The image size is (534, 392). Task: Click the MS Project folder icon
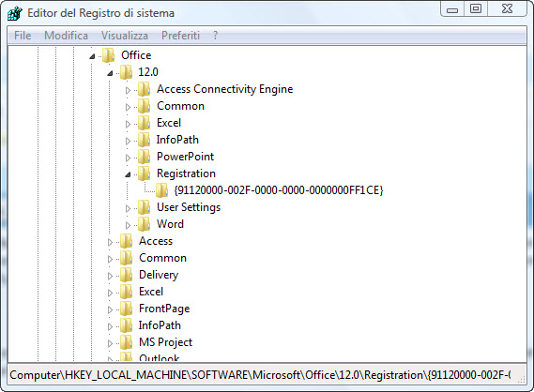coord(127,342)
